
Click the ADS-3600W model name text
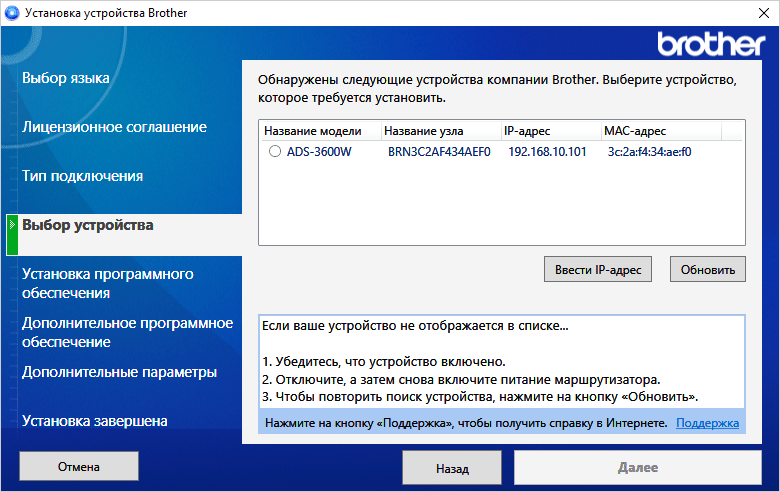[x=319, y=152]
